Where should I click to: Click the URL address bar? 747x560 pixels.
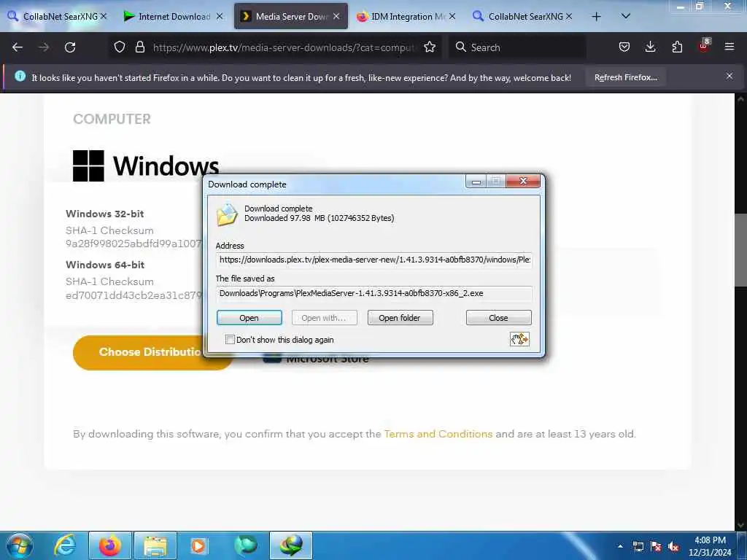(x=284, y=47)
